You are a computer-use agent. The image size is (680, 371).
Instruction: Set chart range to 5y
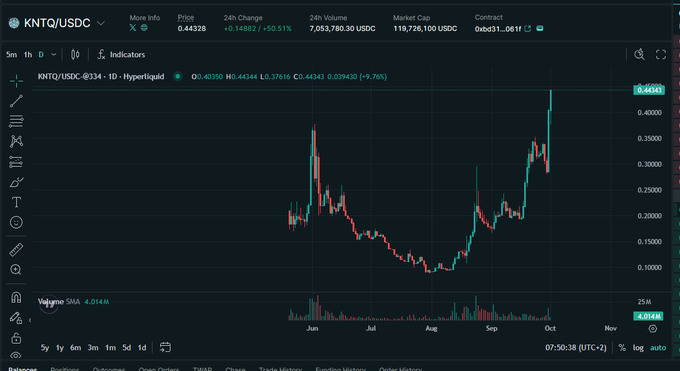click(45, 348)
